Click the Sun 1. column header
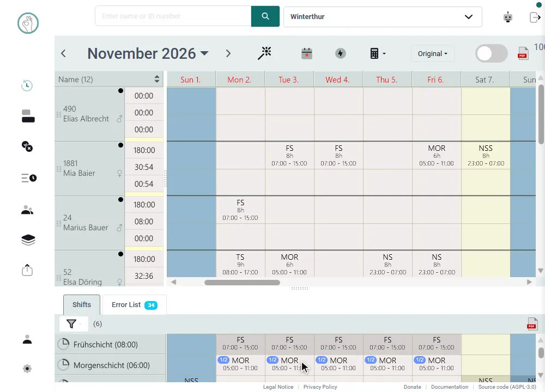 191,79
